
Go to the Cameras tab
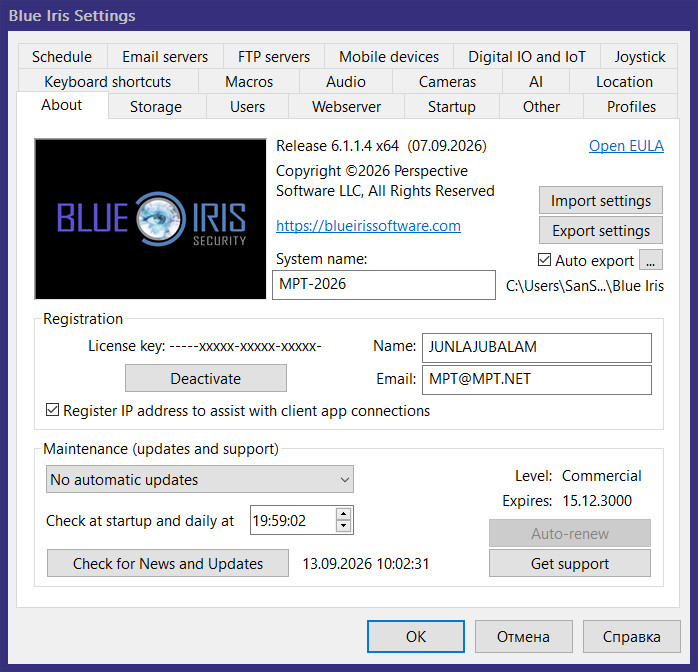[447, 81]
